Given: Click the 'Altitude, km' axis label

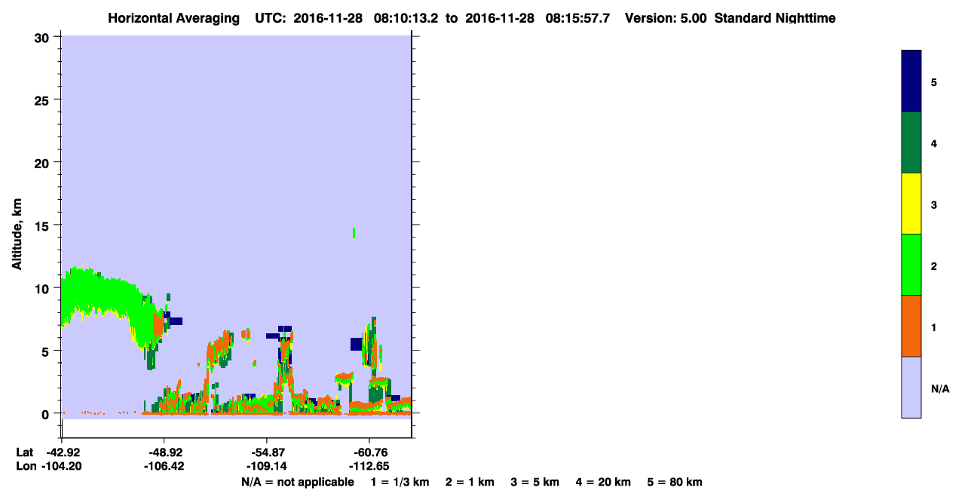Looking at the screenshot, I should pyautogui.click(x=17, y=235).
